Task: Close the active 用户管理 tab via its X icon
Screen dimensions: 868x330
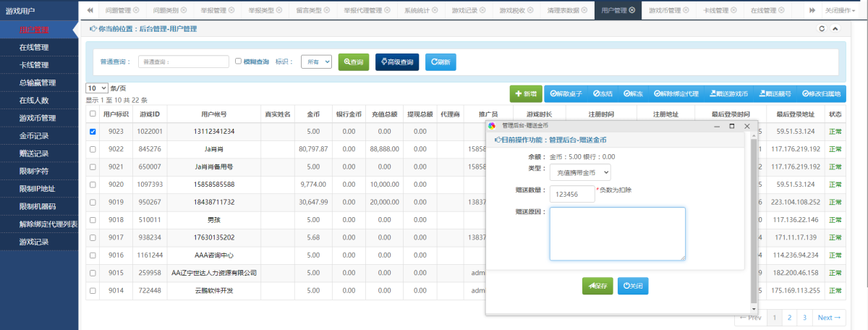Action: 632,10
